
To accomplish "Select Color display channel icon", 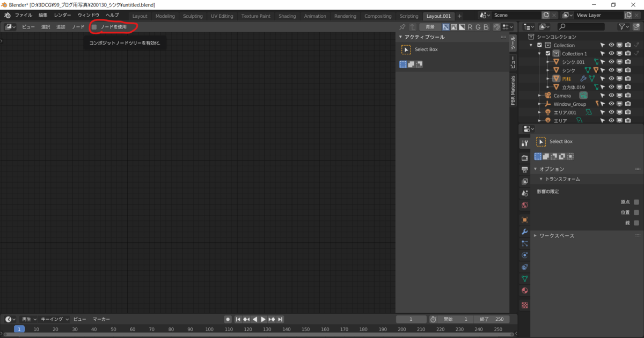I will click(454, 27).
